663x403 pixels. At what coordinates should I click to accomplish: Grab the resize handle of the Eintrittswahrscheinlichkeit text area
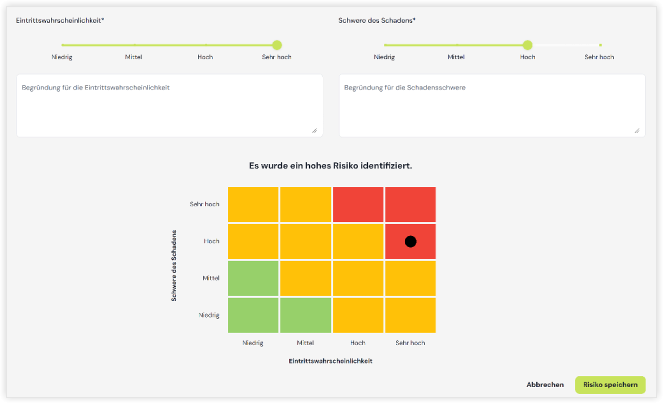(x=314, y=130)
